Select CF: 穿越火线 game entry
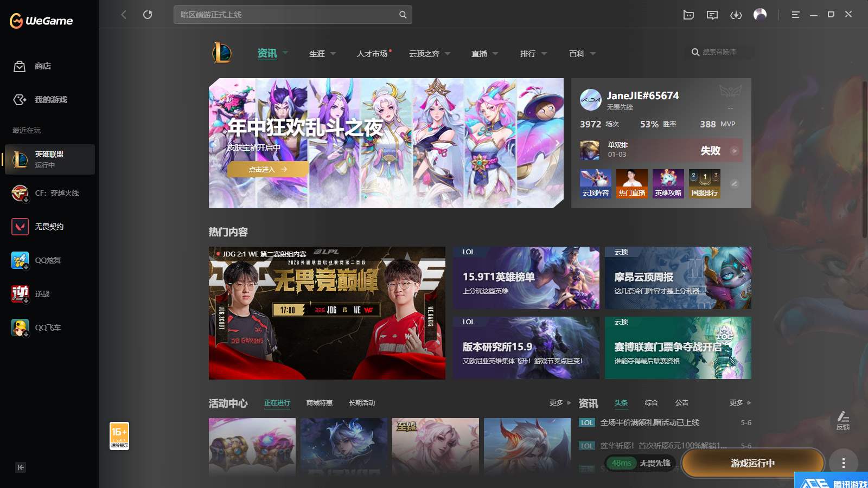 pos(50,193)
